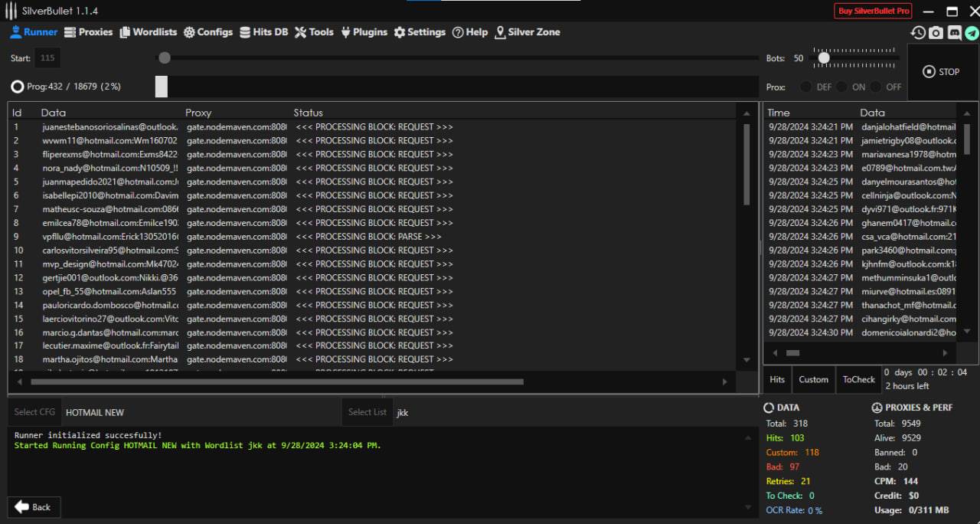Click the Start position slider handle
The width and height of the screenshot is (980, 524).
click(164, 57)
